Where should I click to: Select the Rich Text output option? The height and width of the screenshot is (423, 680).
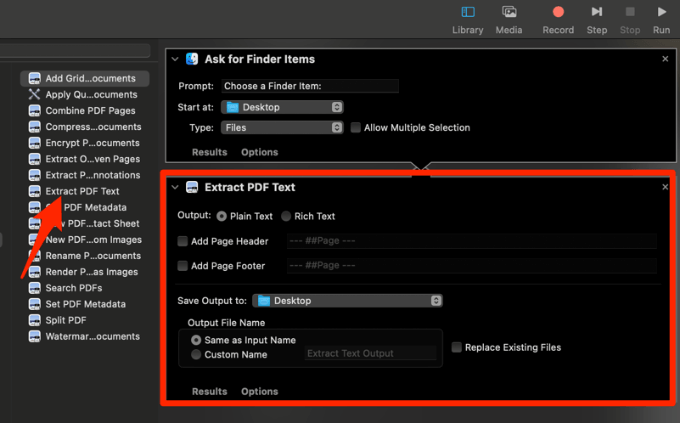coord(286,216)
